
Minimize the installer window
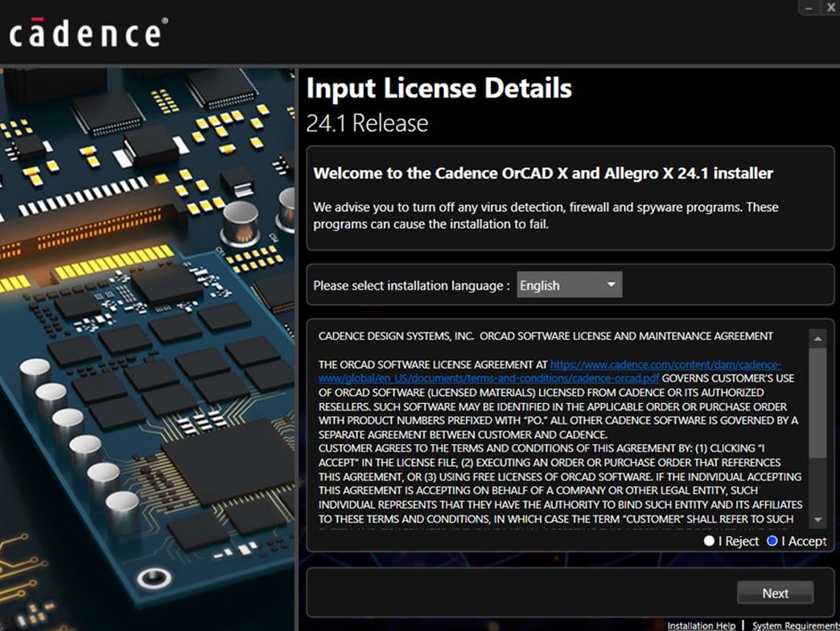pyautogui.click(x=809, y=8)
